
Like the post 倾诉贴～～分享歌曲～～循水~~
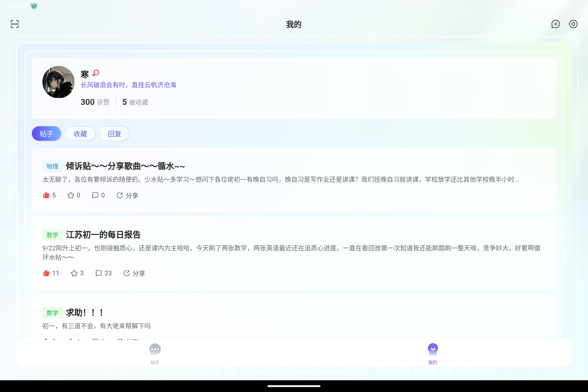point(47,195)
